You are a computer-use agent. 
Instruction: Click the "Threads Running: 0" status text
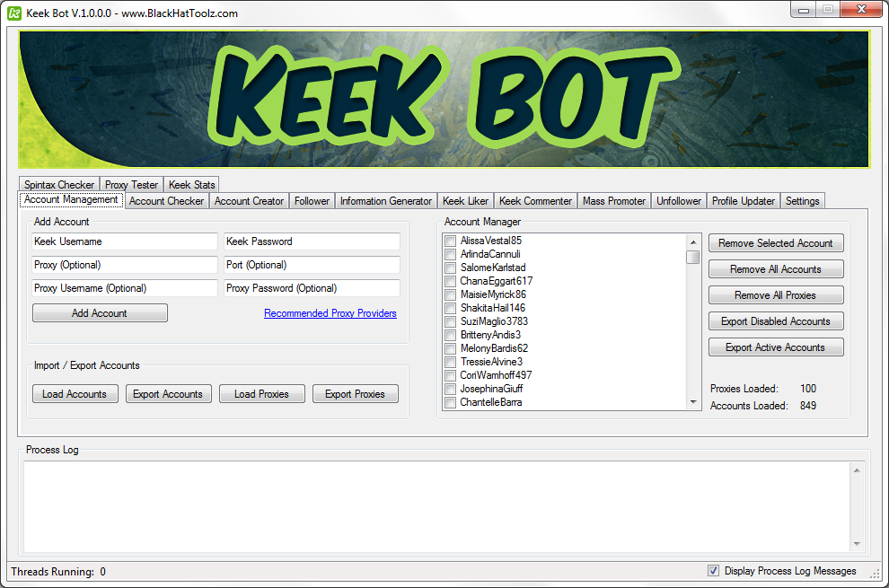click(x=58, y=572)
